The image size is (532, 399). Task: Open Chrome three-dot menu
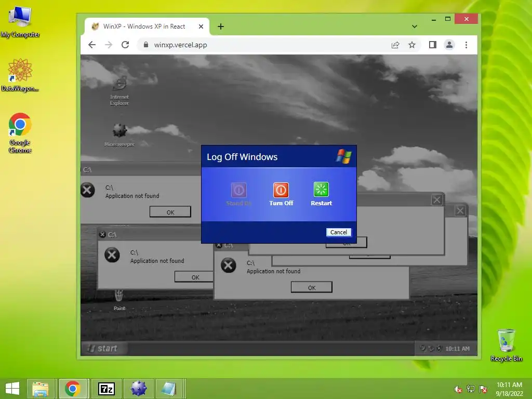tap(466, 45)
